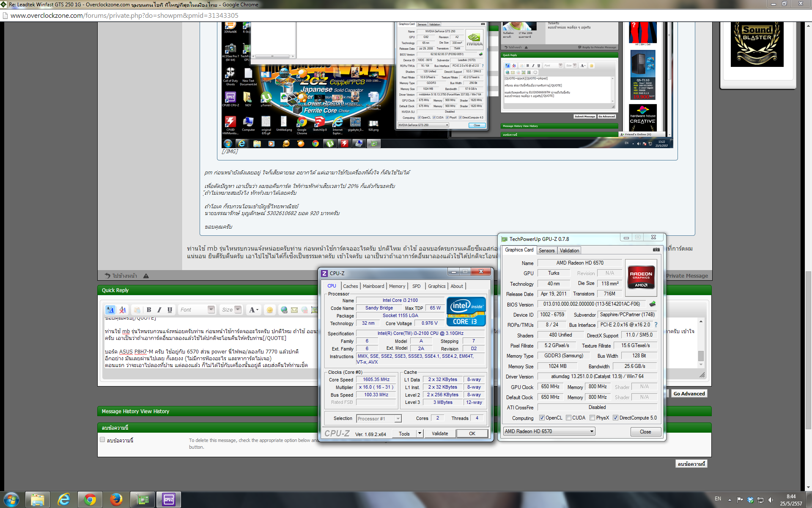The width and height of the screenshot is (812, 508).
Task: Click the italic formatting icon
Action: [x=159, y=310]
